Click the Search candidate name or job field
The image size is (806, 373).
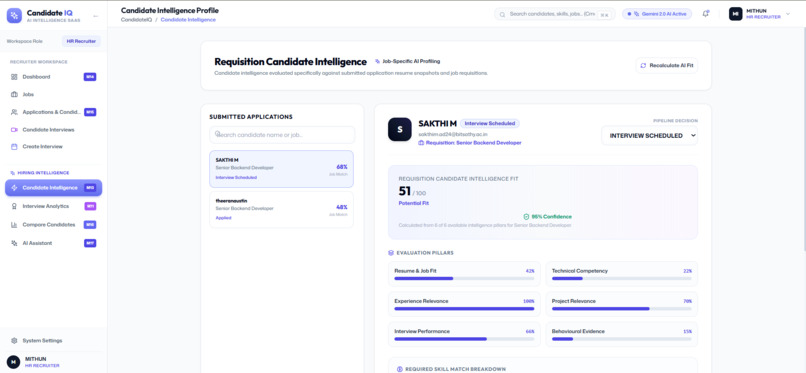pos(282,135)
